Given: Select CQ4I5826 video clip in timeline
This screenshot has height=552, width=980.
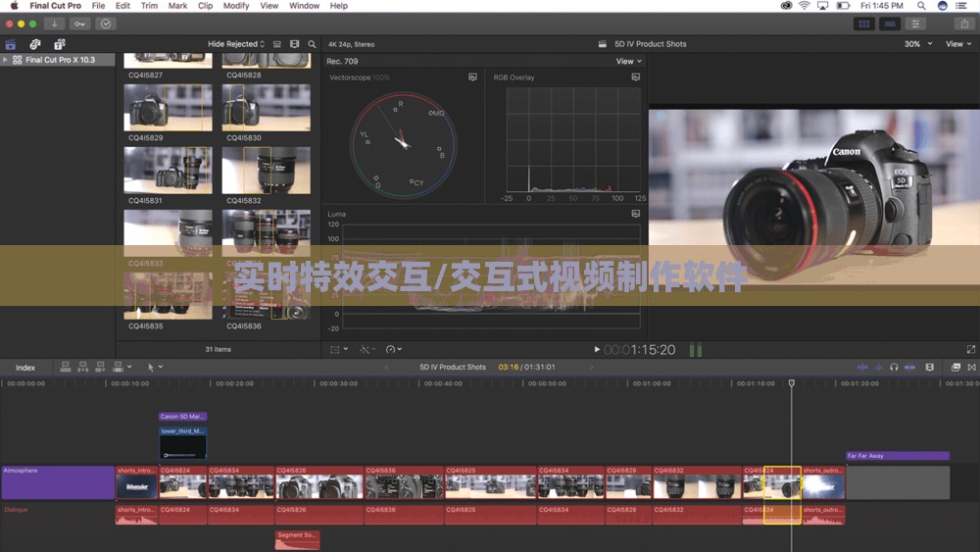Looking at the screenshot, I should pos(318,482).
